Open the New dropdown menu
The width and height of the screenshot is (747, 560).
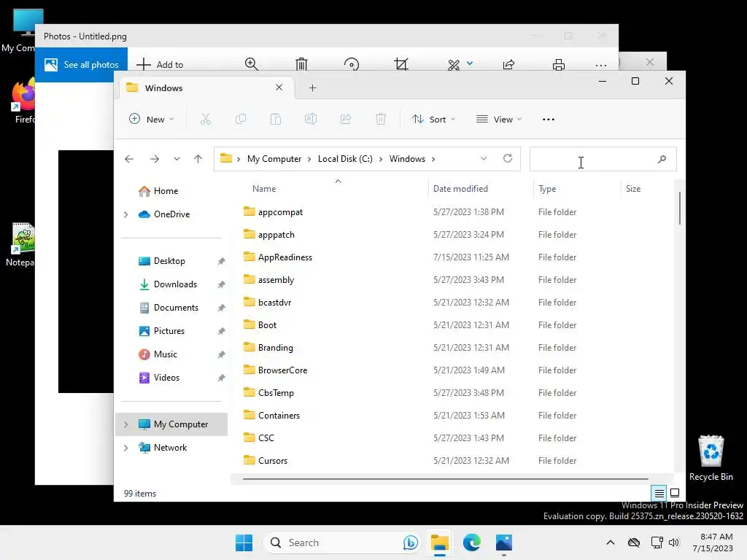point(152,119)
